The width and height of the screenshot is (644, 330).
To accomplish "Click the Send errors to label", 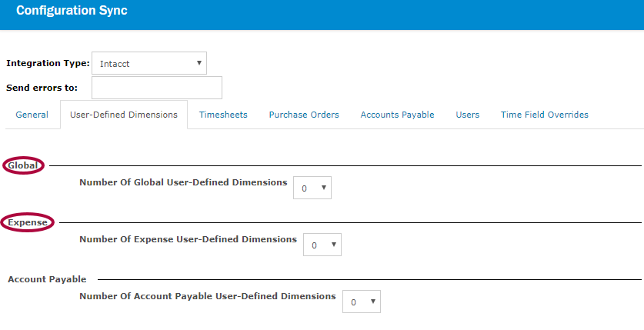I will click(x=42, y=88).
